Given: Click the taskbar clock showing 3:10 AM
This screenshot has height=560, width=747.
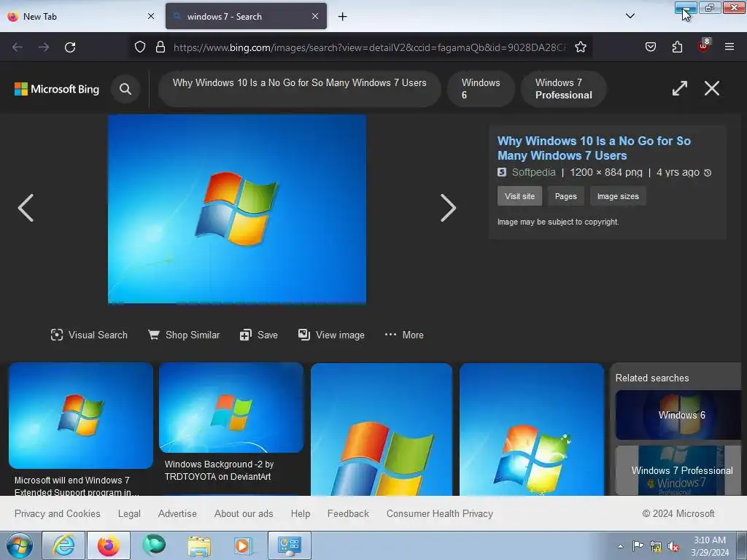Looking at the screenshot, I should [709, 546].
